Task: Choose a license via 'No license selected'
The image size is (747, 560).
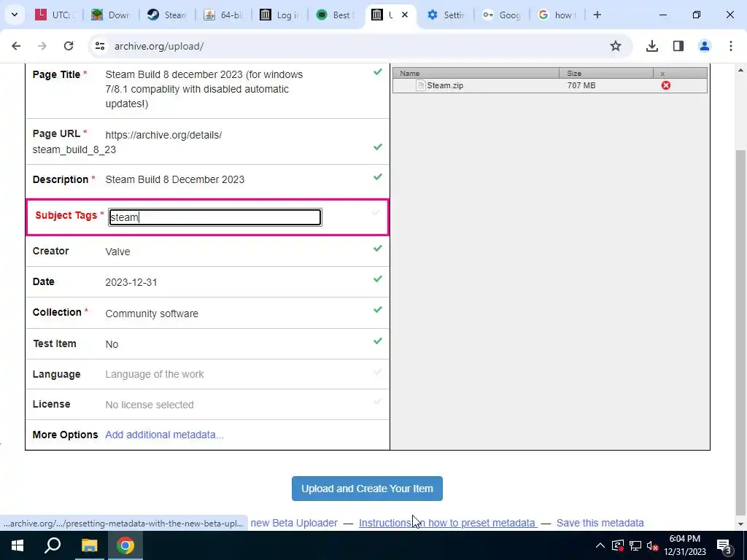Action: (x=150, y=405)
